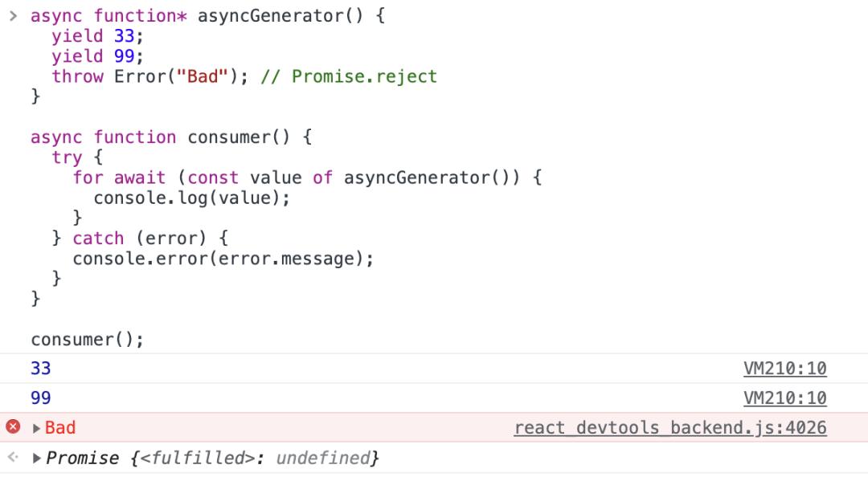868x477 pixels.
Task: Select the consumer() call line
Action: [87, 339]
